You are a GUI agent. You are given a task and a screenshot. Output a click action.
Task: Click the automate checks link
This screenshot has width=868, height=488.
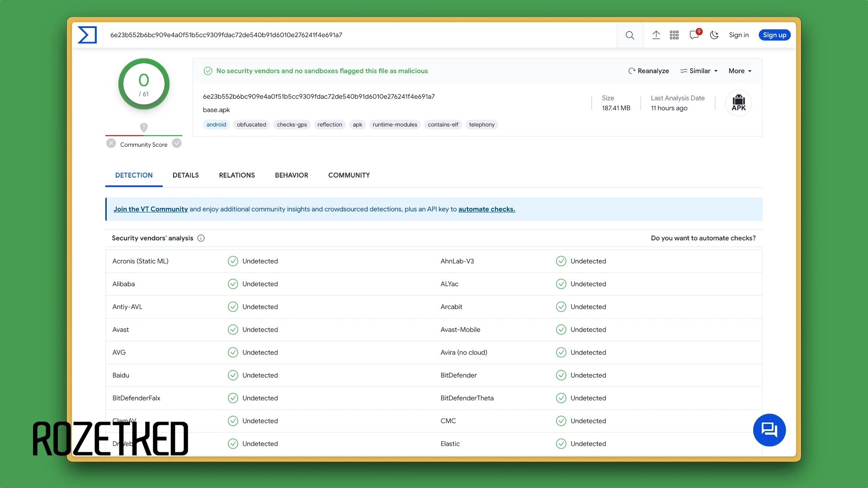pos(486,209)
